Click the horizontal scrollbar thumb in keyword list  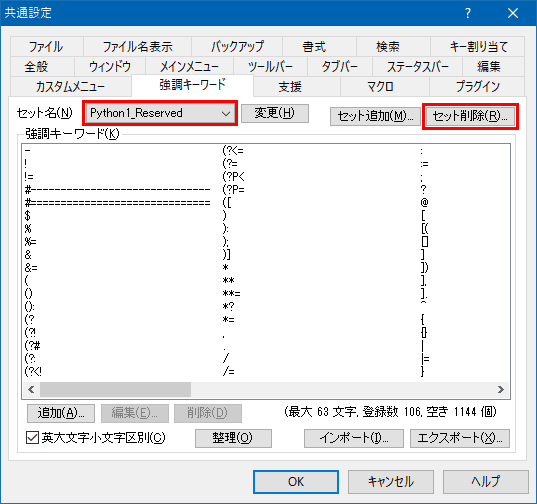pos(115,389)
